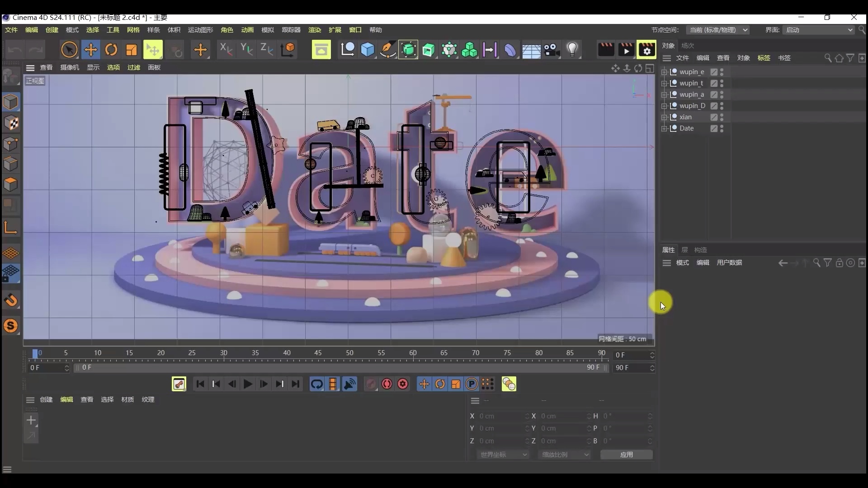Click the materials add icon in Material Manager
This screenshot has width=868, height=488.
31,420
